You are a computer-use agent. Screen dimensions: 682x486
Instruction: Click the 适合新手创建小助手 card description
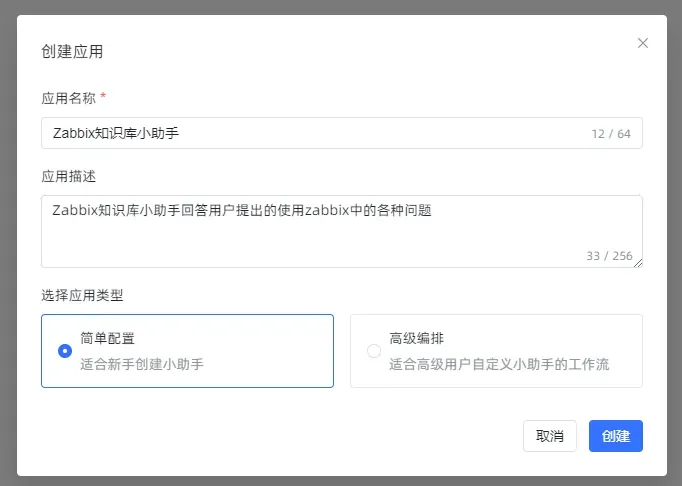tap(142, 364)
